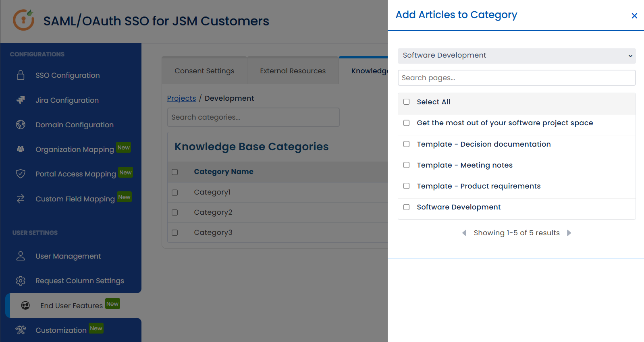
Task: Click 'Template - Product requirements' article title
Action: [479, 186]
